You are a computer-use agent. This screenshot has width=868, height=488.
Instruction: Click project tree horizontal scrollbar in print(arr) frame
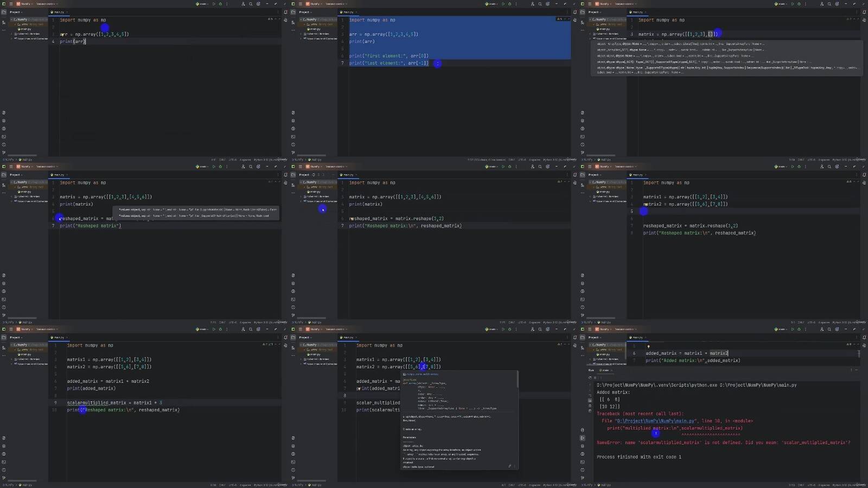tap(22, 155)
